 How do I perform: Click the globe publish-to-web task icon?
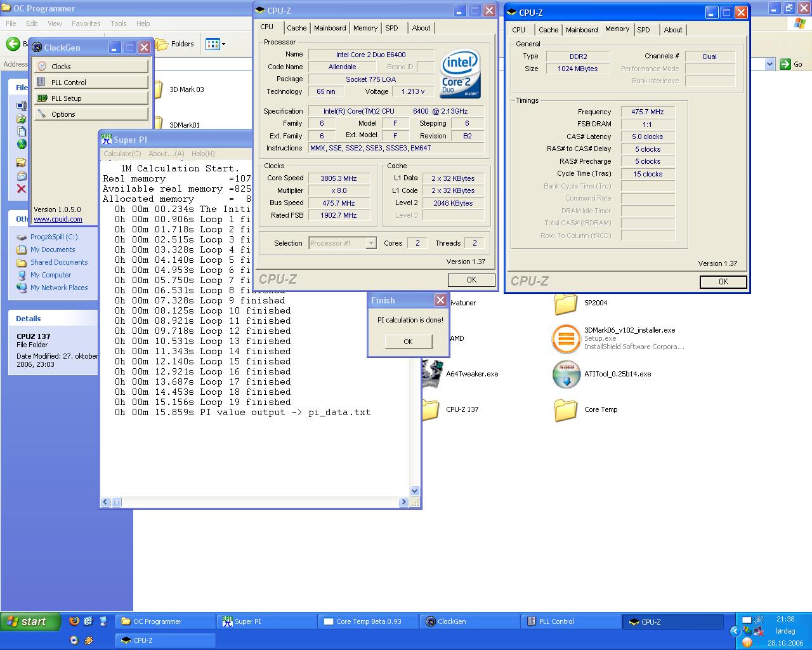(22, 144)
